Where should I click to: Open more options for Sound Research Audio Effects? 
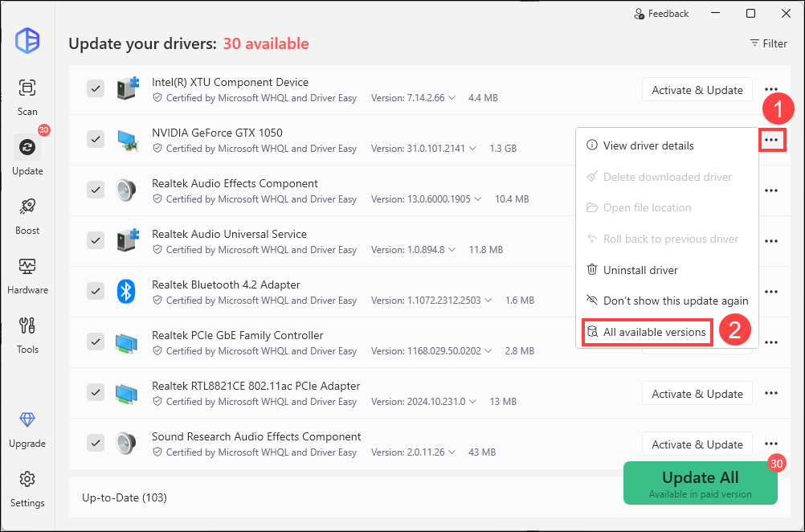[x=771, y=444]
